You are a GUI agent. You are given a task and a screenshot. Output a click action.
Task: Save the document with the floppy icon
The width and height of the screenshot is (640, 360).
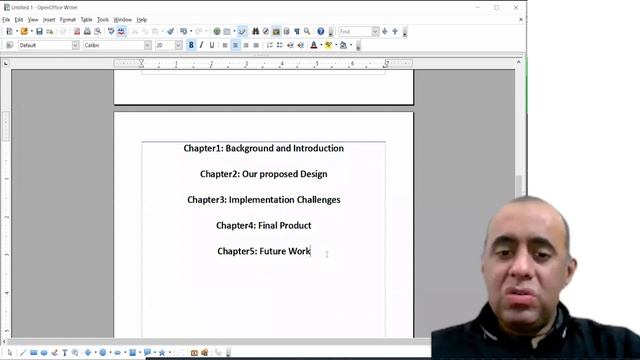pos(39,31)
